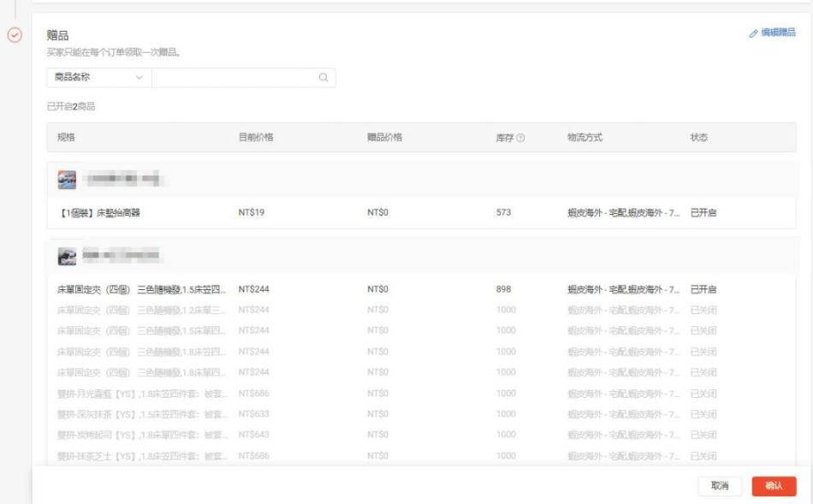
Task: Click the 状态 column header
Action: (x=699, y=138)
